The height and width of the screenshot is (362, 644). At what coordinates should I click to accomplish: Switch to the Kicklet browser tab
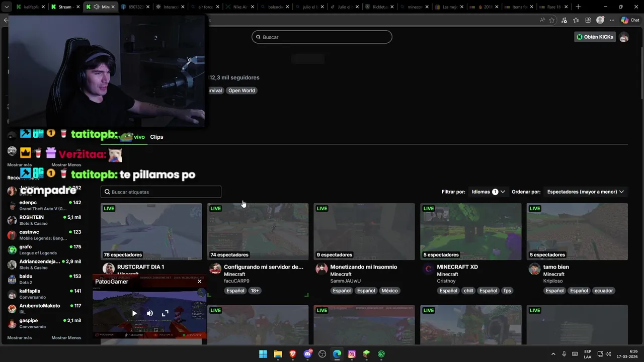click(379, 7)
